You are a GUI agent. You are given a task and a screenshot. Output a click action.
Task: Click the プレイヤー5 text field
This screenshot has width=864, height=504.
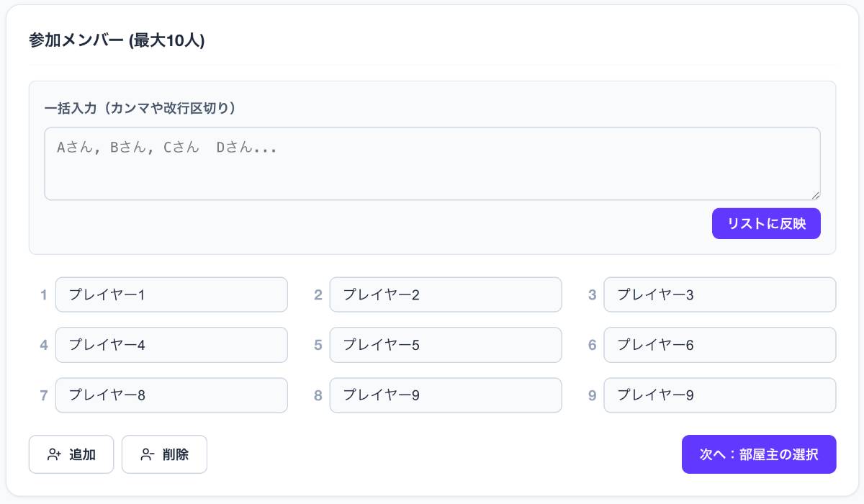[445, 345]
